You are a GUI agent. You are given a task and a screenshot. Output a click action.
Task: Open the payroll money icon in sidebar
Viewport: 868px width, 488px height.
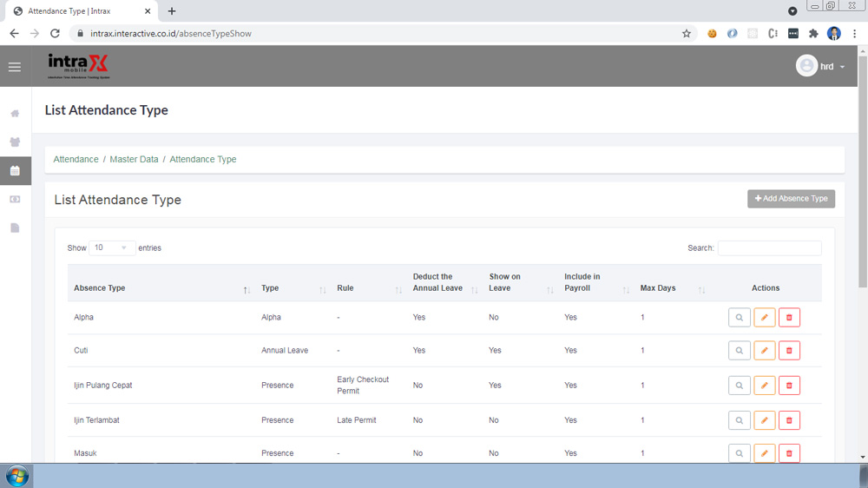tap(15, 200)
